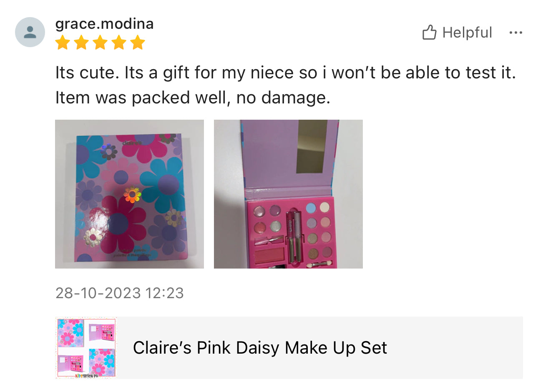Click the 28-10-2023 12:23 review timestamp
The width and height of the screenshot is (538, 392).
point(119,293)
